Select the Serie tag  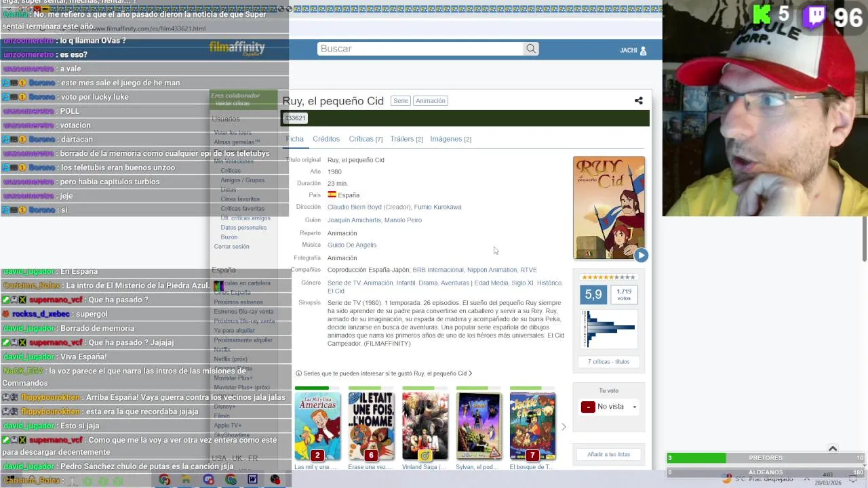point(401,101)
